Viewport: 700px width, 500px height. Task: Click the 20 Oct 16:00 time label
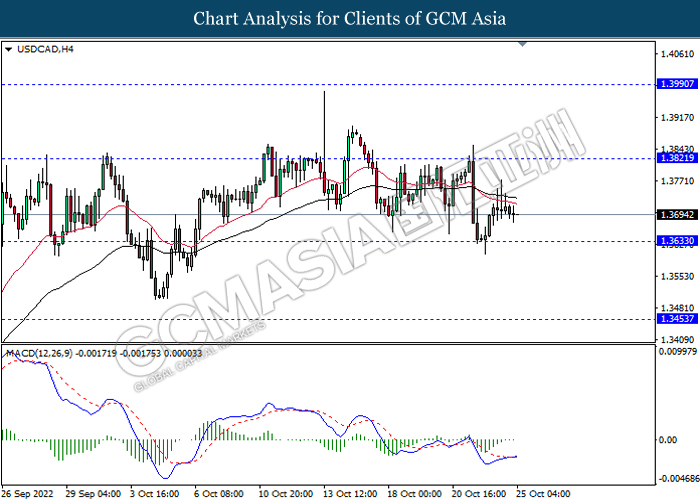[x=479, y=494]
